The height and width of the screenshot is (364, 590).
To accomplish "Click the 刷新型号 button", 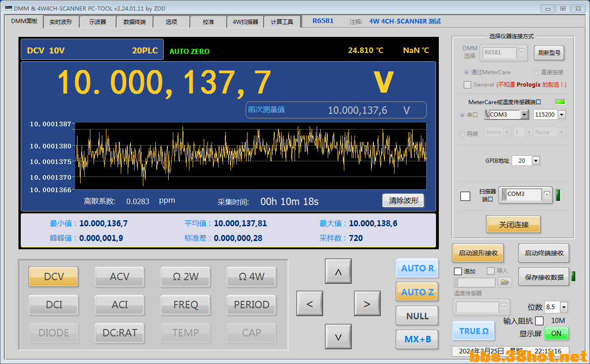I will [549, 53].
